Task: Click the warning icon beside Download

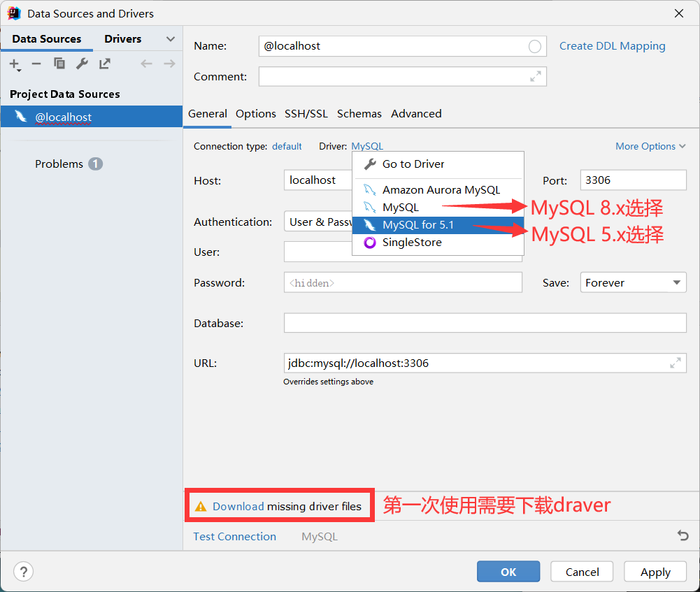Action: tap(201, 506)
